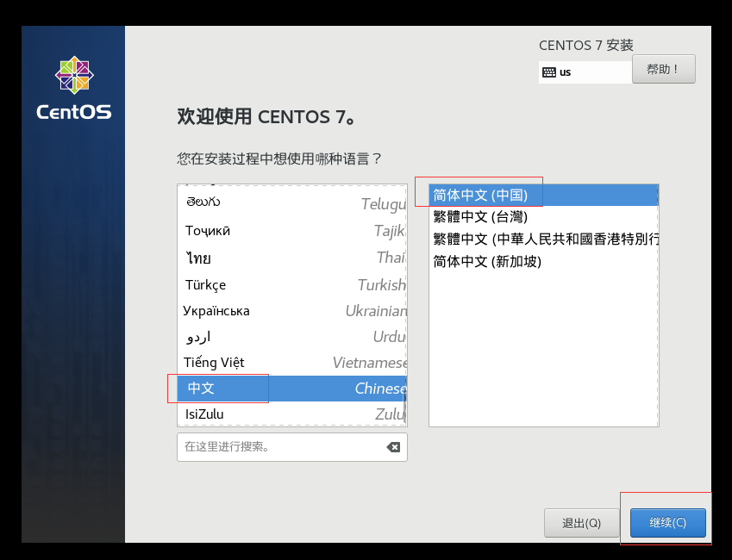Screen dimensions: 732x560
Task: Select Tiếng Việt Vietnamese language
Action: pyautogui.click(x=292, y=363)
